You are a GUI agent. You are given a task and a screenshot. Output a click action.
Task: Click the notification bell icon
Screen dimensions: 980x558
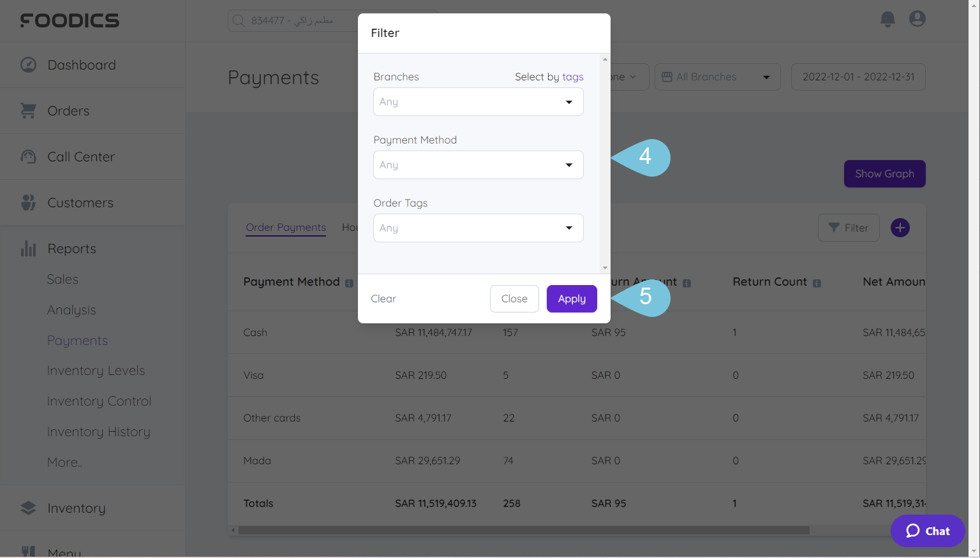[887, 19]
